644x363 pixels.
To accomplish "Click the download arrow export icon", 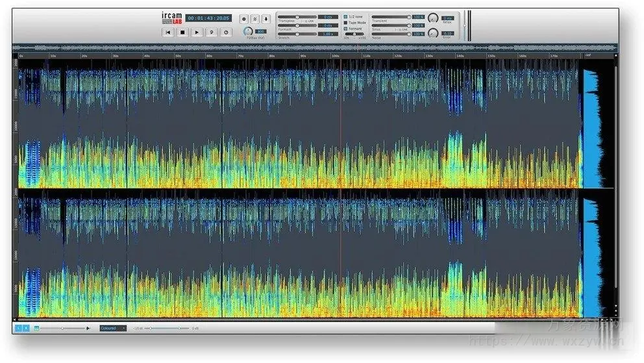I will pos(266,19).
